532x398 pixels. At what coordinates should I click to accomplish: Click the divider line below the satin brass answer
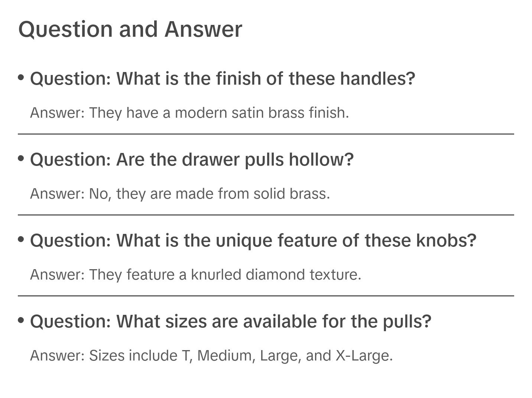(x=266, y=134)
